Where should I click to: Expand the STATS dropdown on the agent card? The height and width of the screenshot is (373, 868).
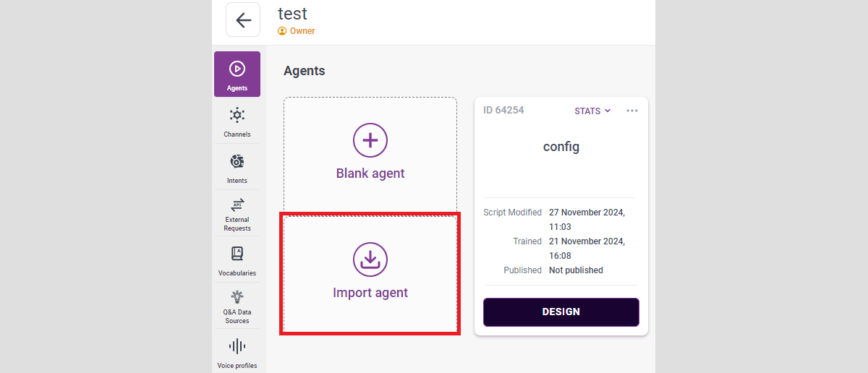(592, 111)
